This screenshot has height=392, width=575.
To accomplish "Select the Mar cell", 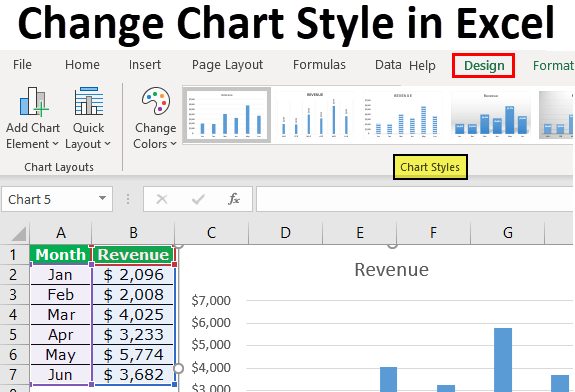I will [61, 315].
